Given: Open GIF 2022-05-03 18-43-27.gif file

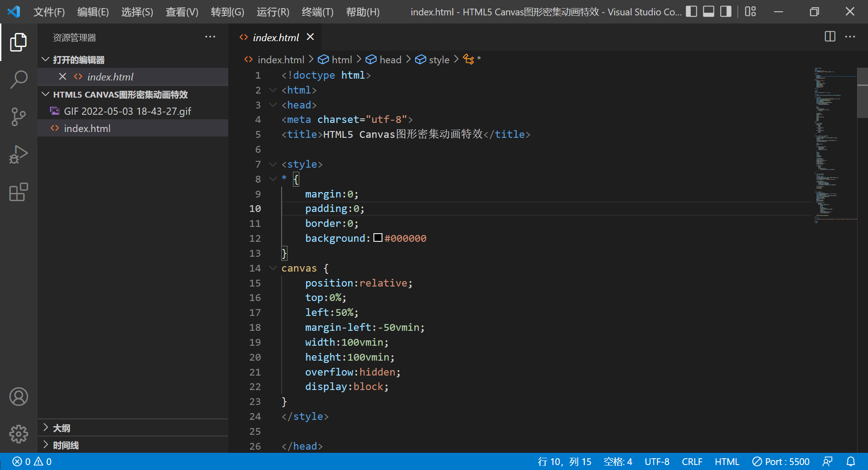Looking at the screenshot, I should [x=132, y=111].
